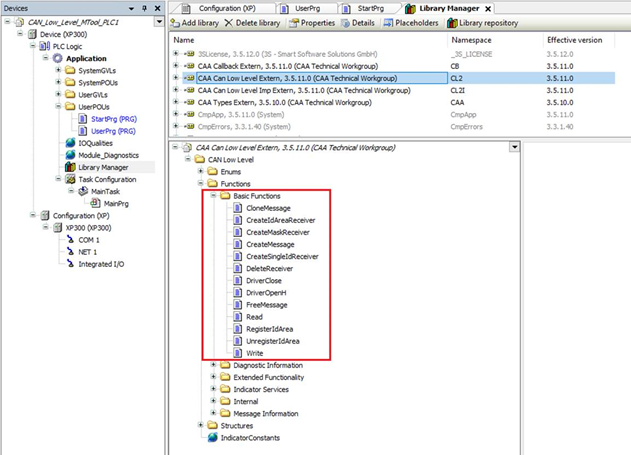Expand the Structures folder
Screen dimensions: 631x455
pos(198,425)
